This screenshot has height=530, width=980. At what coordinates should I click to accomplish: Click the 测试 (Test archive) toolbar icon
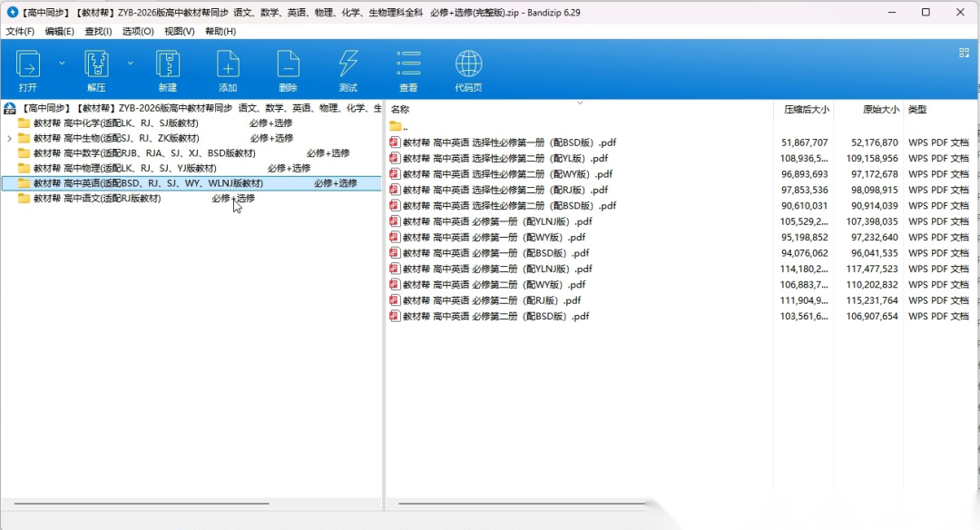click(x=348, y=64)
